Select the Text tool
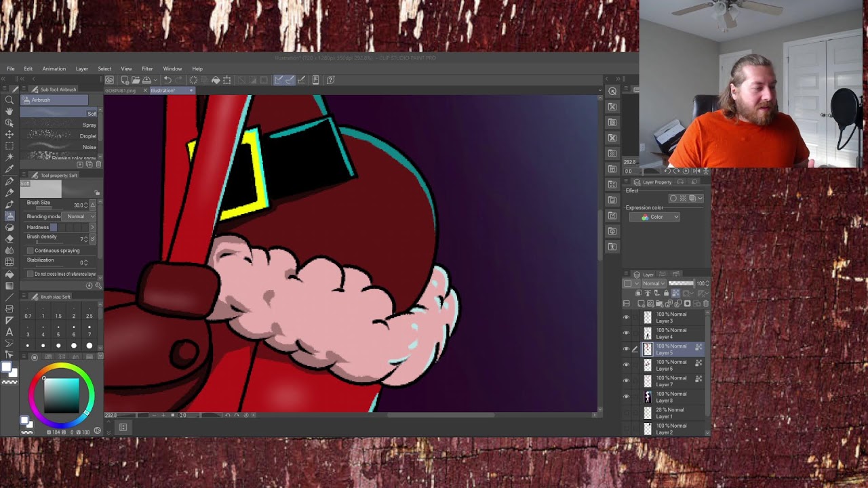The image size is (868, 488). (x=9, y=331)
